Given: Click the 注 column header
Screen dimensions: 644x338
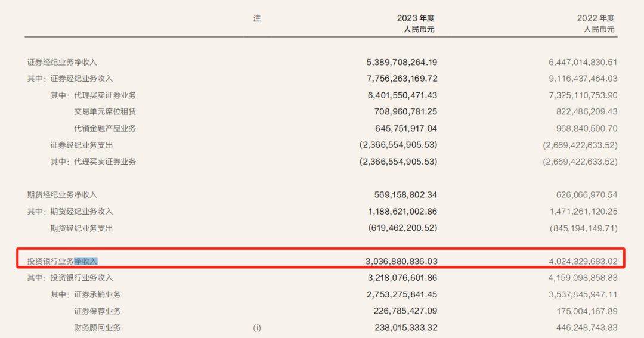Looking at the screenshot, I should [257, 18].
